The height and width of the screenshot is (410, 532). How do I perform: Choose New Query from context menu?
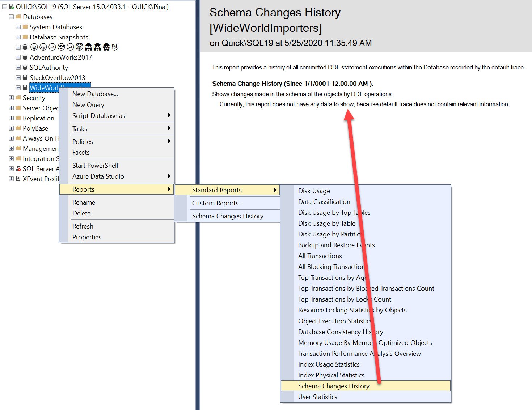pyautogui.click(x=117, y=105)
